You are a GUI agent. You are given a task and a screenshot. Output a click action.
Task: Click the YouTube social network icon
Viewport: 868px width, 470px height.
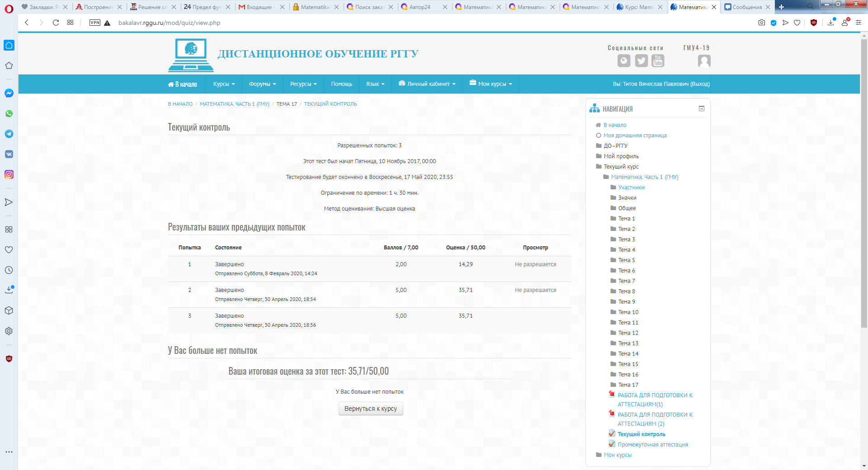(x=658, y=61)
